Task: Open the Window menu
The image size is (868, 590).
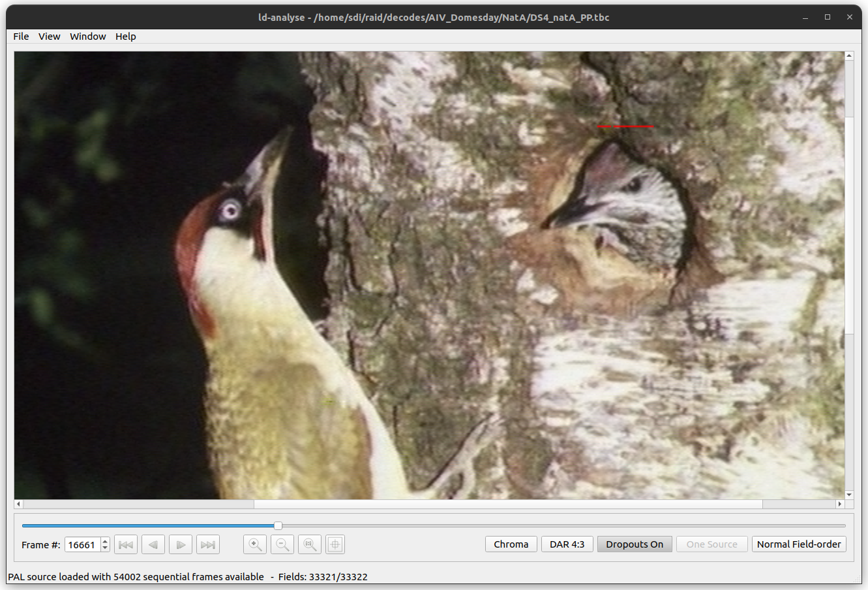Action: pyautogui.click(x=88, y=37)
